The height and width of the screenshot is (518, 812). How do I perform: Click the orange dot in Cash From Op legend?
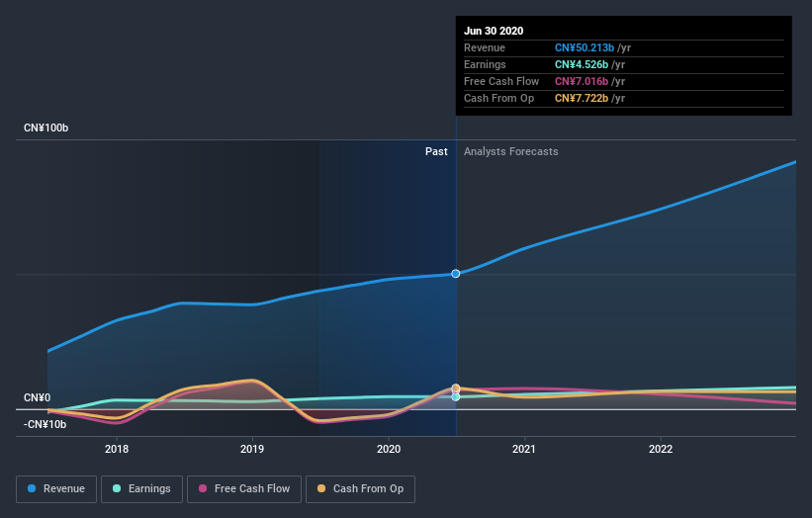321,488
